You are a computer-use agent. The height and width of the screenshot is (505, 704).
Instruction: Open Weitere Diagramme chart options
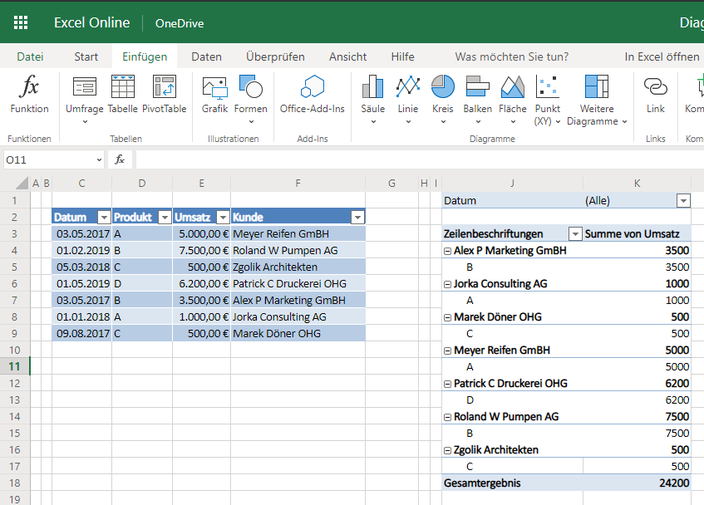tap(597, 100)
